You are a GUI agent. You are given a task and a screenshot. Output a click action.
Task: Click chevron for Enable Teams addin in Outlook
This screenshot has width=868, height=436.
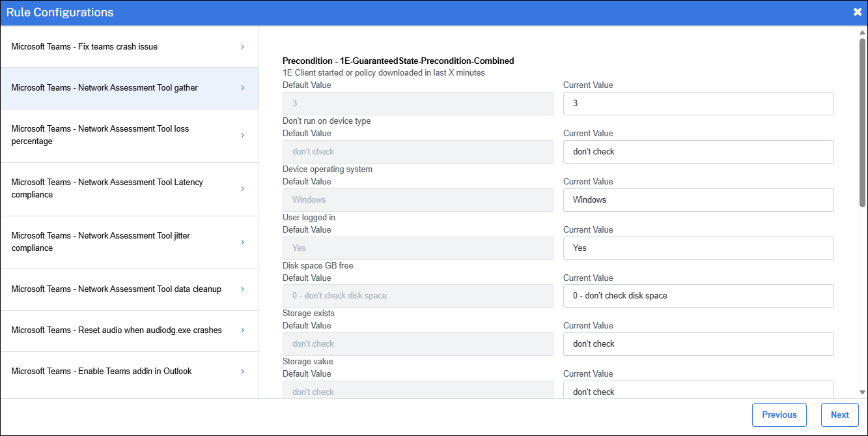click(243, 371)
